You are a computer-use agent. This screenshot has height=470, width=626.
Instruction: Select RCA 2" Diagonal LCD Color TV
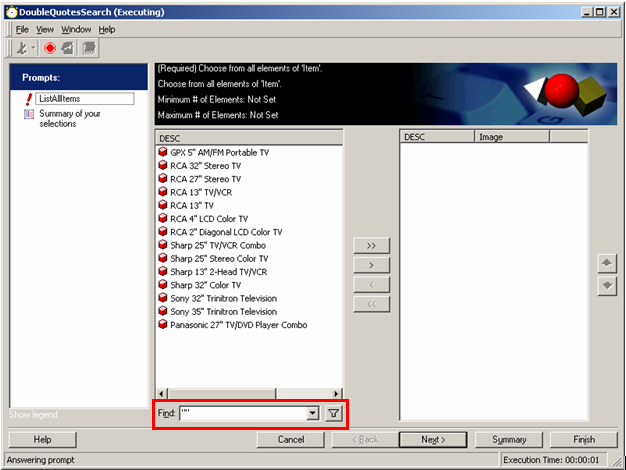click(x=226, y=232)
